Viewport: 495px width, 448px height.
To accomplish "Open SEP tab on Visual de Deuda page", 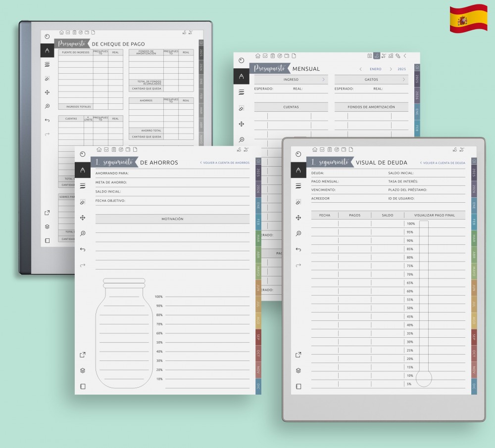I will pyautogui.click(x=474, y=337).
